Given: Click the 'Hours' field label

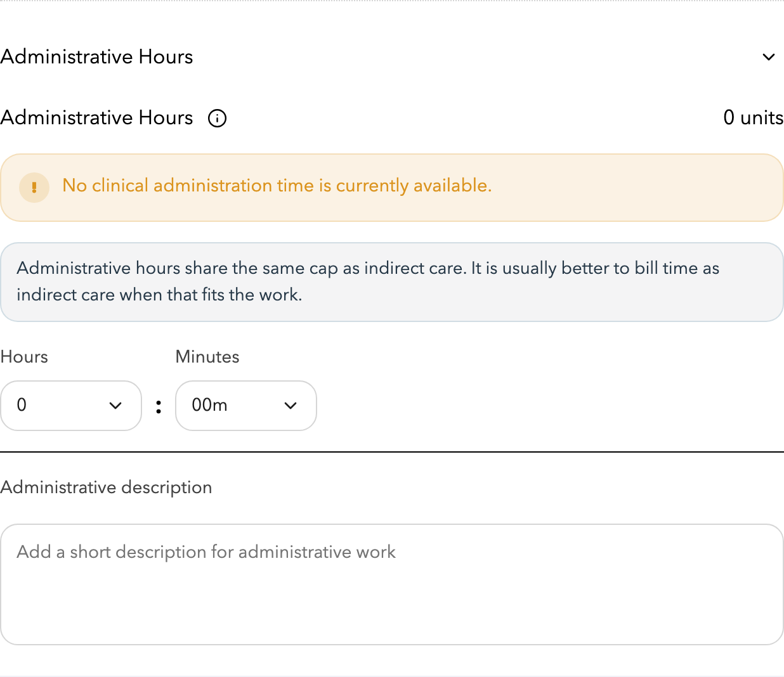Looking at the screenshot, I should [24, 357].
